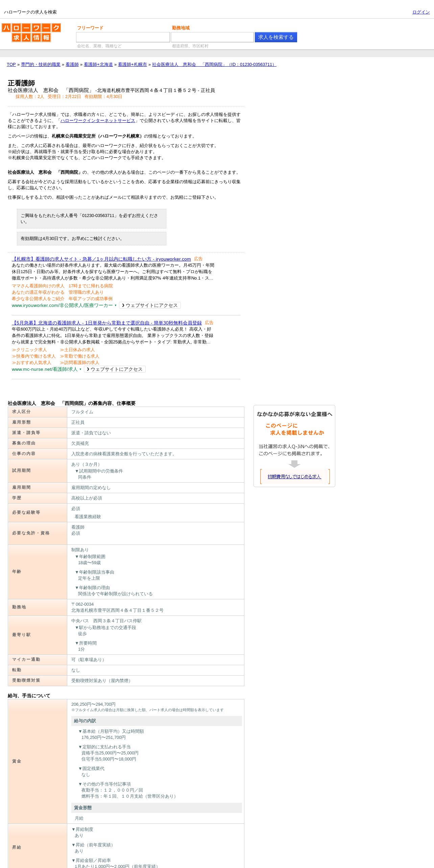Select 受動喫煙対策あり（屋内禁煙） text

click(102, 681)
